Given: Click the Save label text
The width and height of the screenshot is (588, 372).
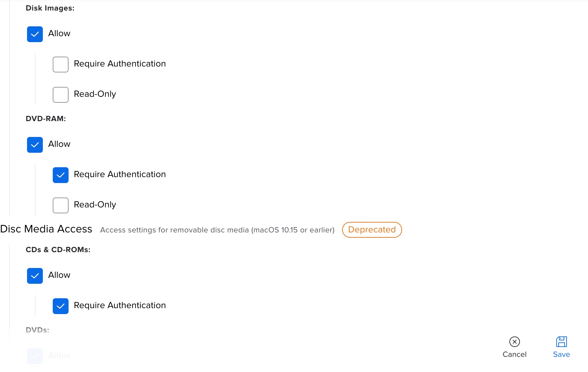Looking at the screenshot, I should 561,355.
